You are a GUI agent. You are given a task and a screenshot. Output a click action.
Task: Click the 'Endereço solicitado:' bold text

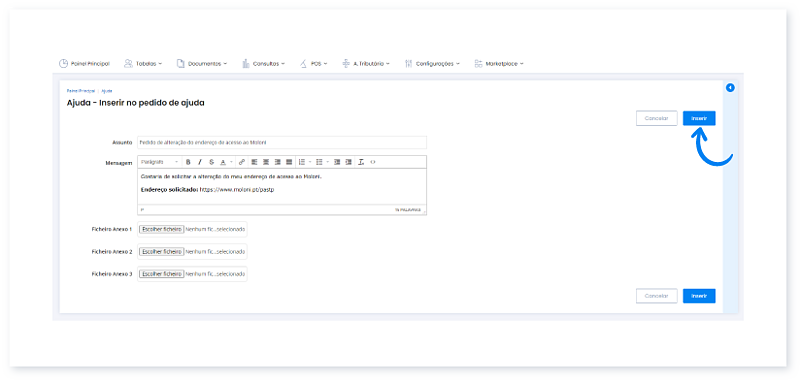169,190
